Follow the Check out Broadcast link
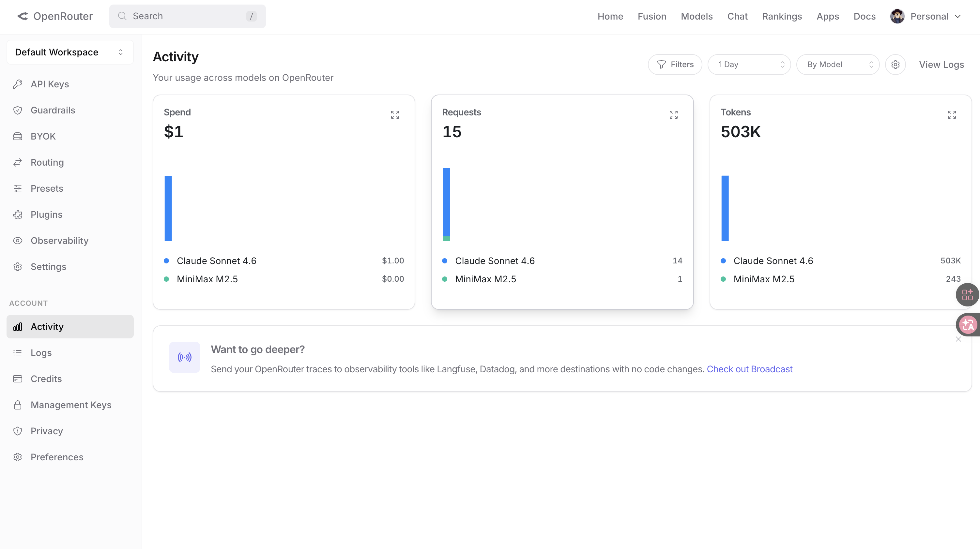Viewport: 980px width, 549px height. [x=749, y=369]
